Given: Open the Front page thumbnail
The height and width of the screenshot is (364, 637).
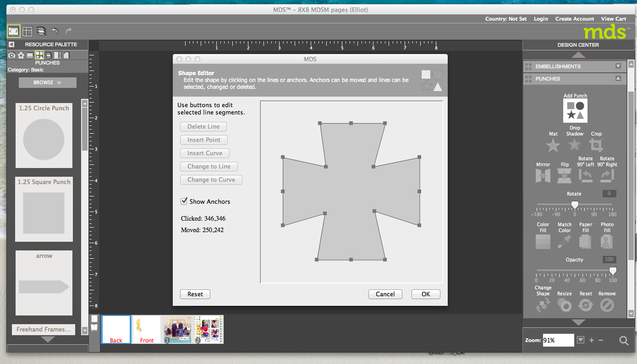Looking at the screenshot, I should click(147, 329).
